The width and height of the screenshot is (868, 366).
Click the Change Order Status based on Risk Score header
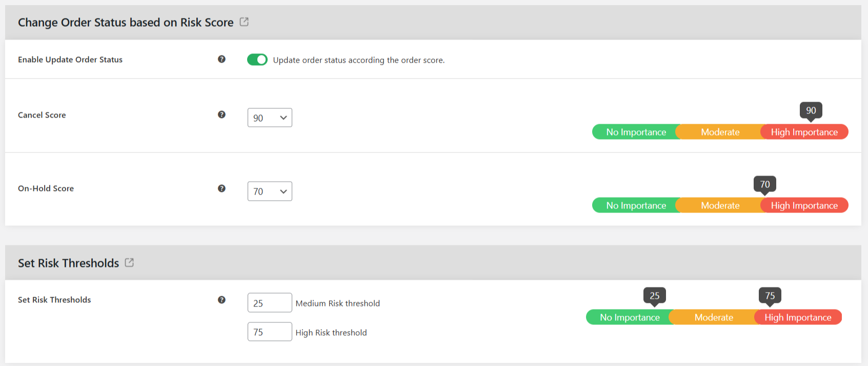click(126, 22)
